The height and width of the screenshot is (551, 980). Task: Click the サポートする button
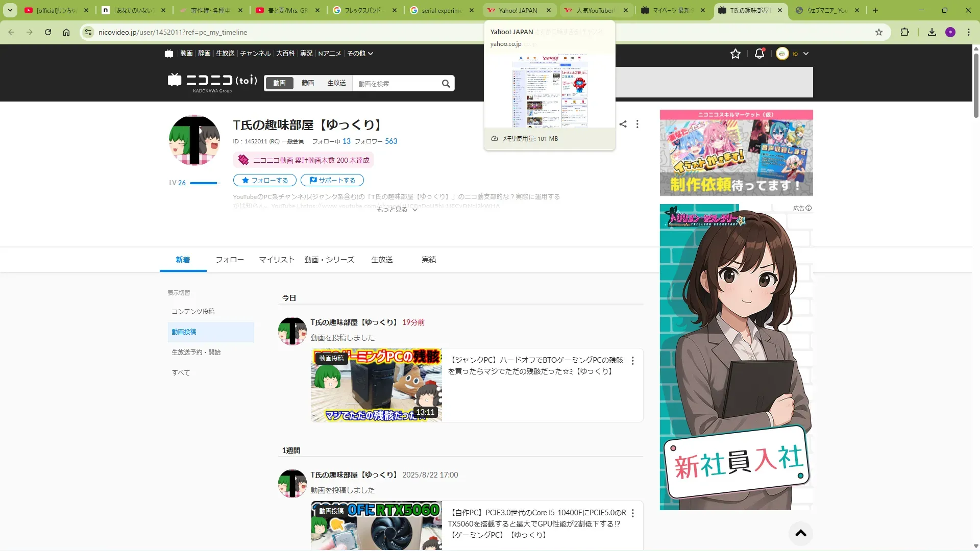tap(332, 181)
